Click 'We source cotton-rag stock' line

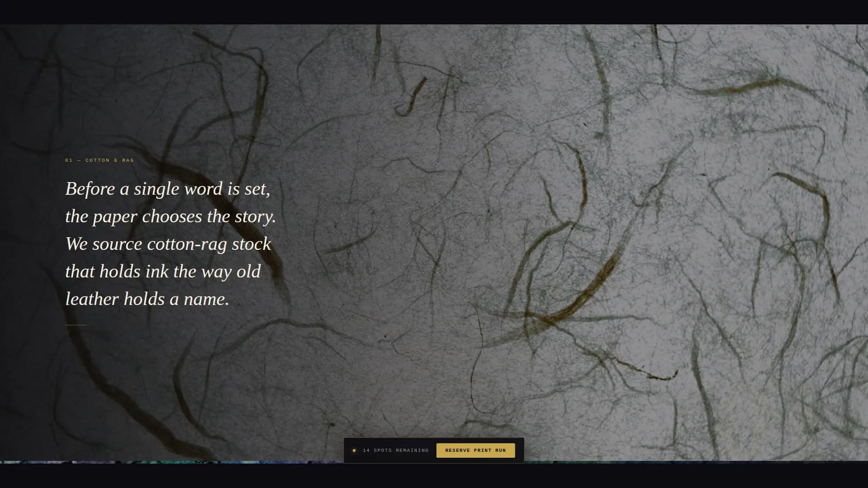tap(168, 244)
